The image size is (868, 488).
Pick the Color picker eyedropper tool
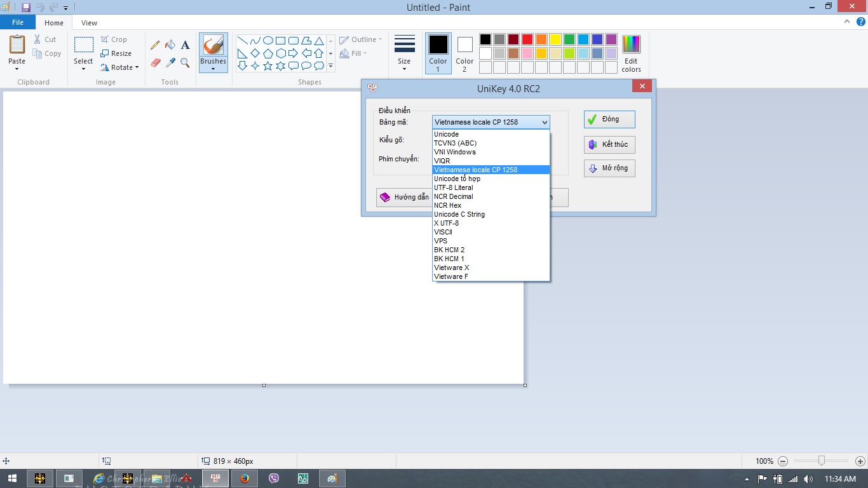click(170, 62)
